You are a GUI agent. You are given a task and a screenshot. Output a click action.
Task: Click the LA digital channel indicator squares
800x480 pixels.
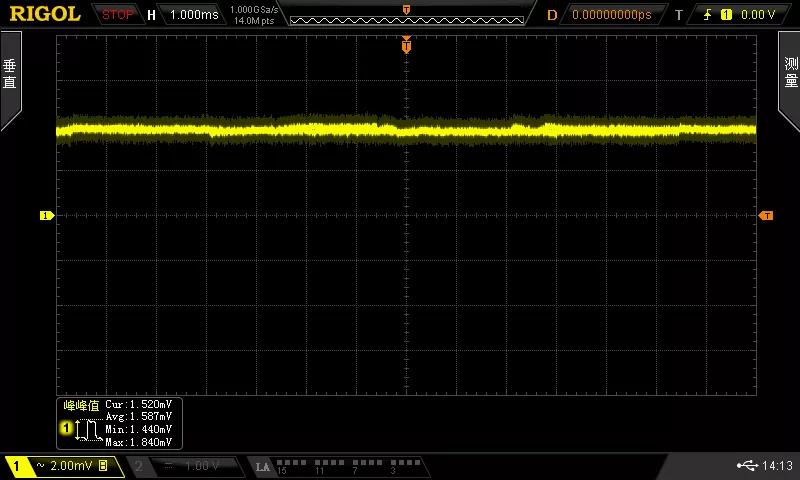[x=348, y=463]
